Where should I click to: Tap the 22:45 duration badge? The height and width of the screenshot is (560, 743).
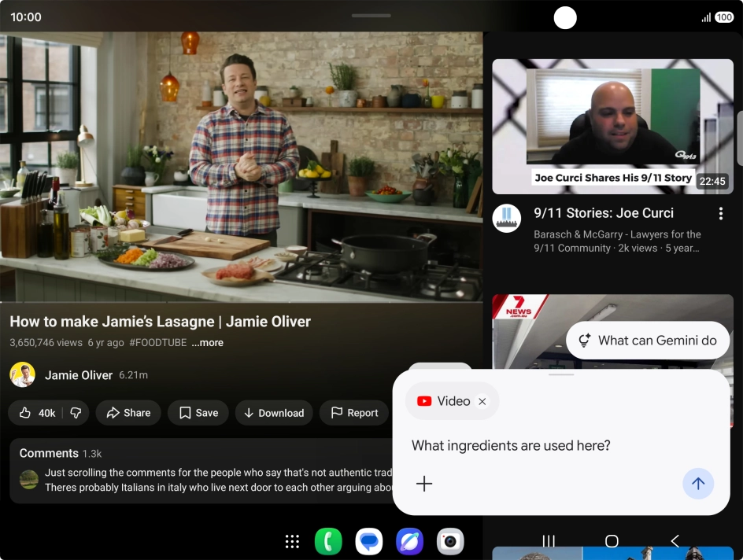[x=712, y=182]
